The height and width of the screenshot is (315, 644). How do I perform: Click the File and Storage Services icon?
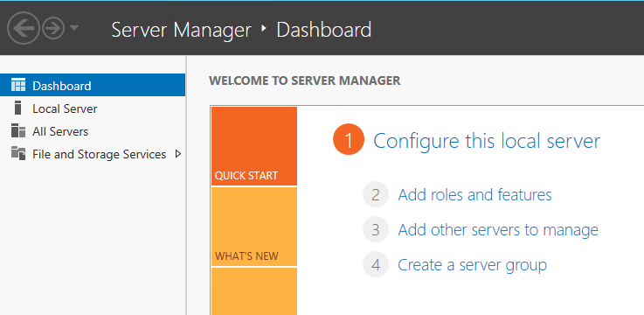[x=18, y=153]
